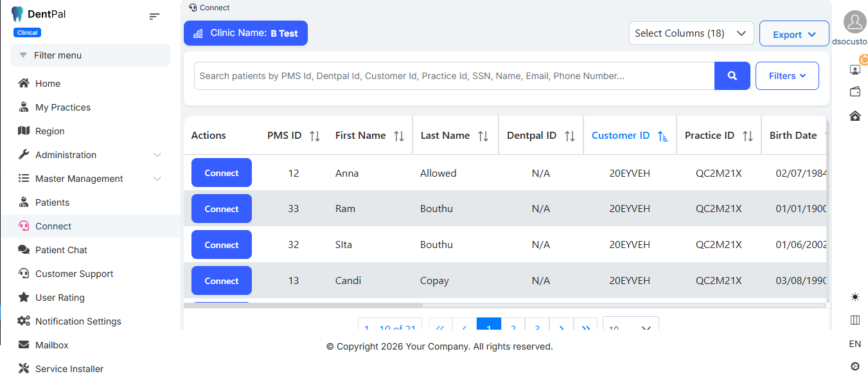Open the Select Columns dropdown
The height and width of the screenshot is (383, 868).
point(691,33)
